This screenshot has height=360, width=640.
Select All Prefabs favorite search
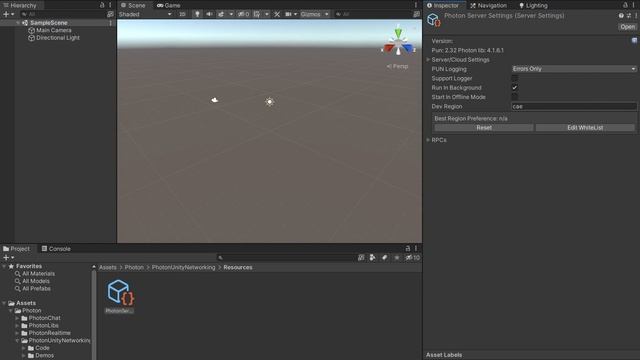(36, 289)
